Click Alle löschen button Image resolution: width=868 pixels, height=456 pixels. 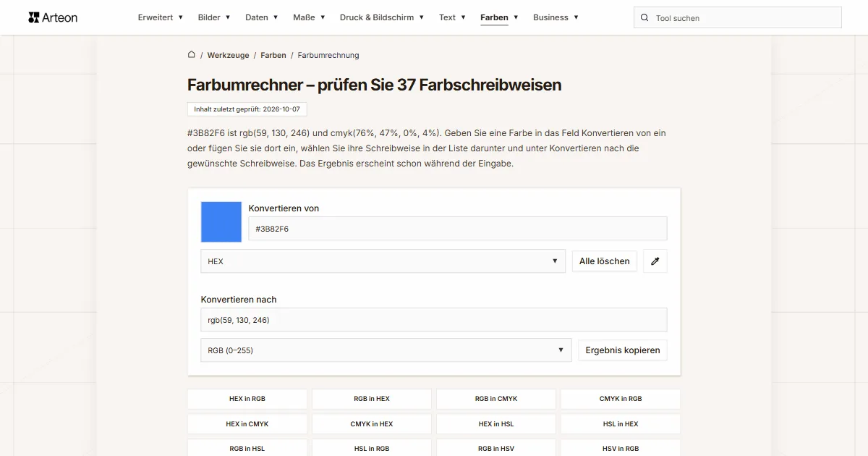pos(605,261)
